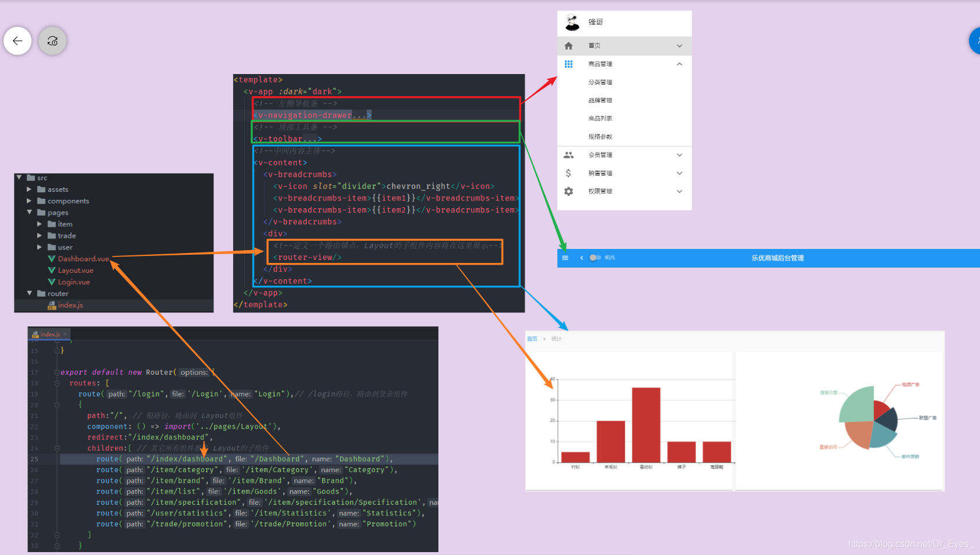Collapse the router folder arrow
Screen dimensions: 980x555
pyautogui.click(x=29, y=293)
